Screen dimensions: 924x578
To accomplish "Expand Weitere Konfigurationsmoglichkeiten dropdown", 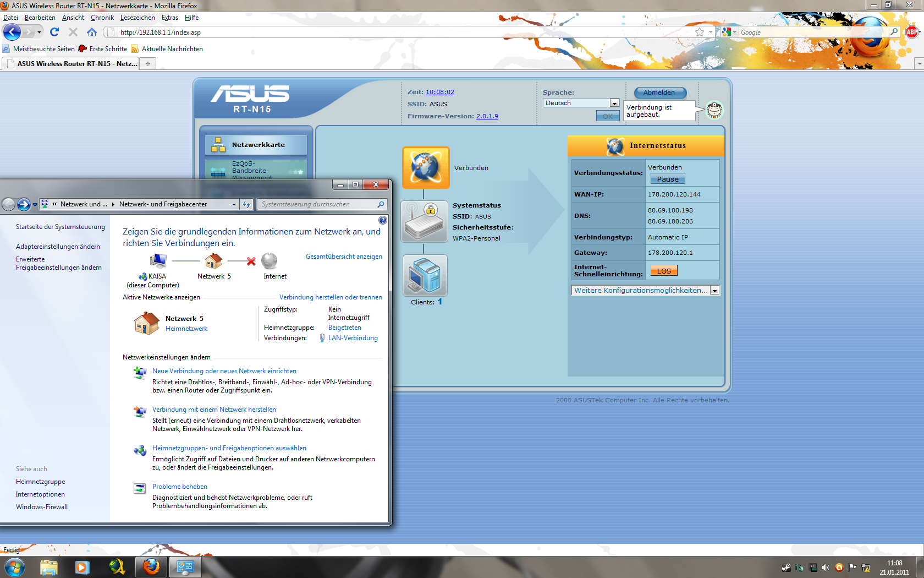I will coord(646,290).
